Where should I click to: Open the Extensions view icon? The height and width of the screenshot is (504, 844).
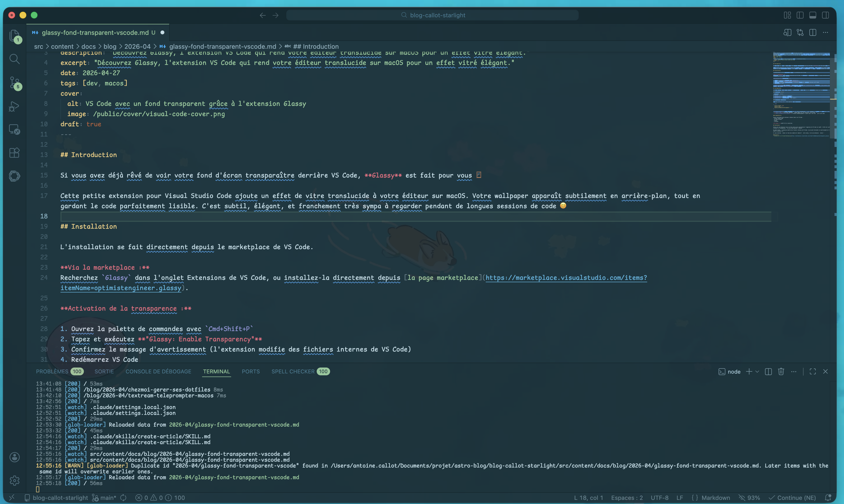14,153
